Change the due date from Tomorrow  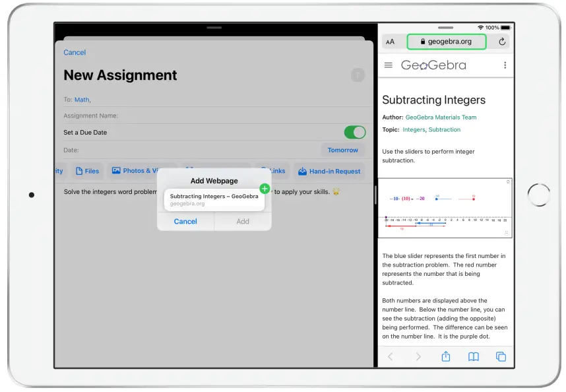coord(342,150)
